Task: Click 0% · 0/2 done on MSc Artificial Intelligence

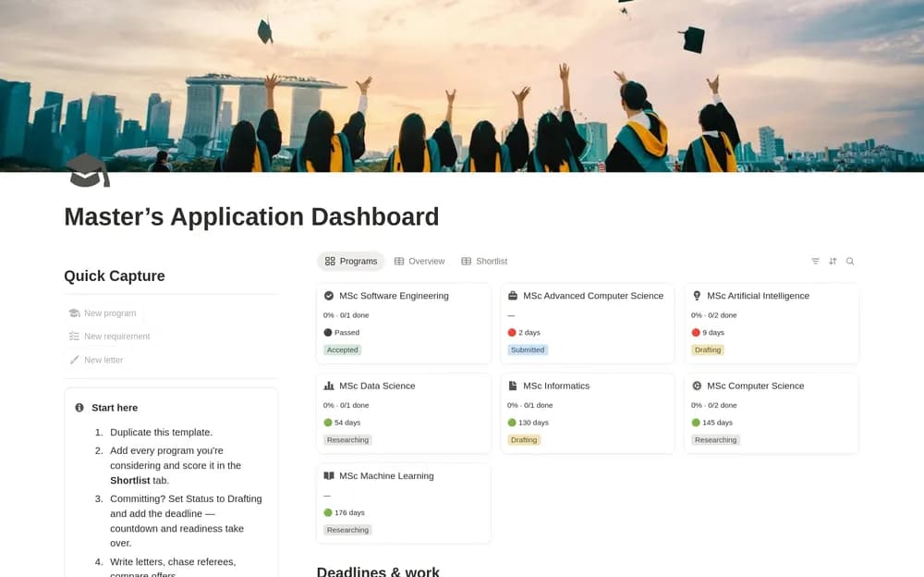Action: pyautogui.click(x=713, y=315)
